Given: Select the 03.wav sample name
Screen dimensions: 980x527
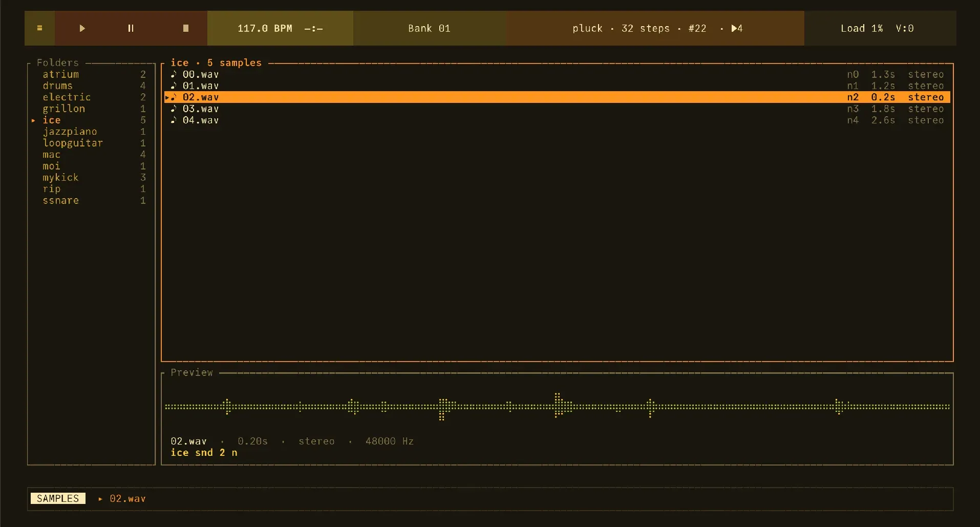Looking at the screenshot, I should [x=201, y=109].
